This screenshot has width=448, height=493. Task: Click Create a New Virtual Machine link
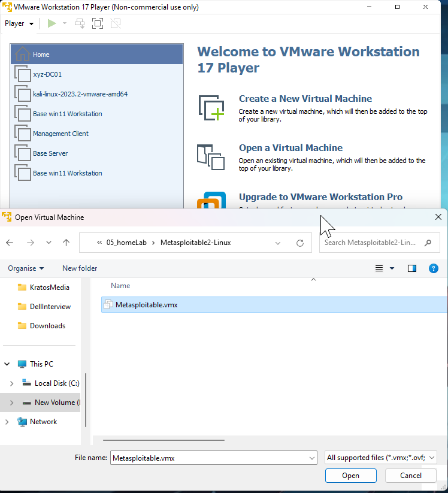tap(305, 99)
